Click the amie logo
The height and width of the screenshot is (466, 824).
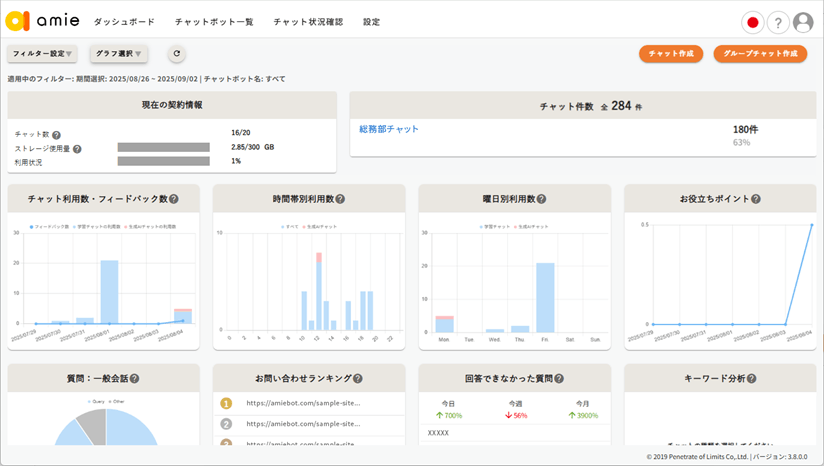tap(42, 21)
